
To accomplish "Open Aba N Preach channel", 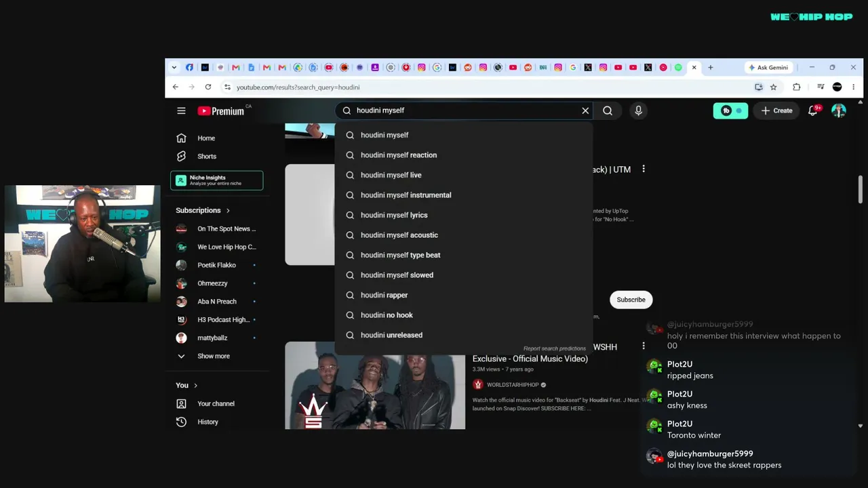I will (216, 302).
